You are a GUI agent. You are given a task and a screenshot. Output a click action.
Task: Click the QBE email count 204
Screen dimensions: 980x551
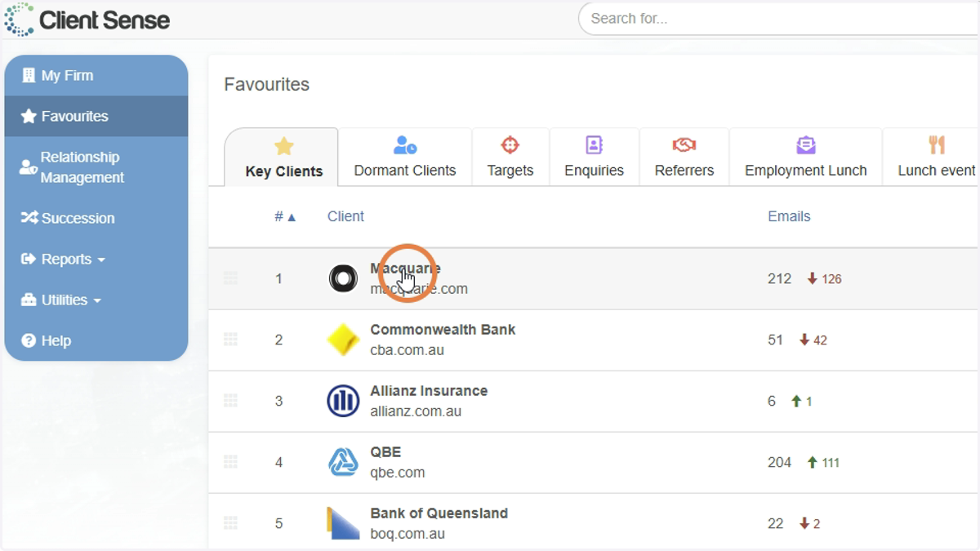coord(779,462)
